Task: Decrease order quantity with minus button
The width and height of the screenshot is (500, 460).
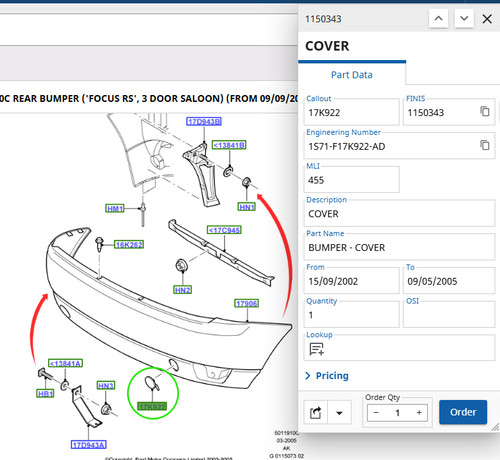Action: [376, 413]
